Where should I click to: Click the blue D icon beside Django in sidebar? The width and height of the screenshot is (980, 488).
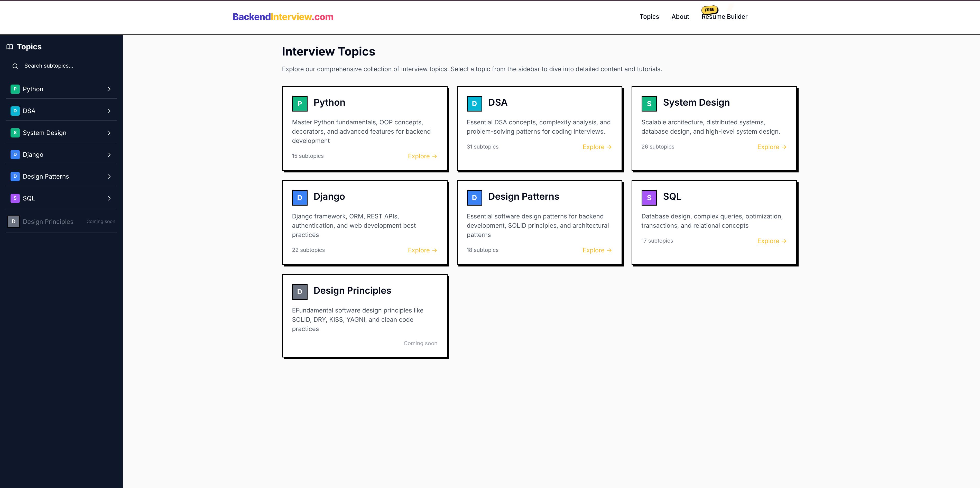pyautogui.click(x=15, y=154)
